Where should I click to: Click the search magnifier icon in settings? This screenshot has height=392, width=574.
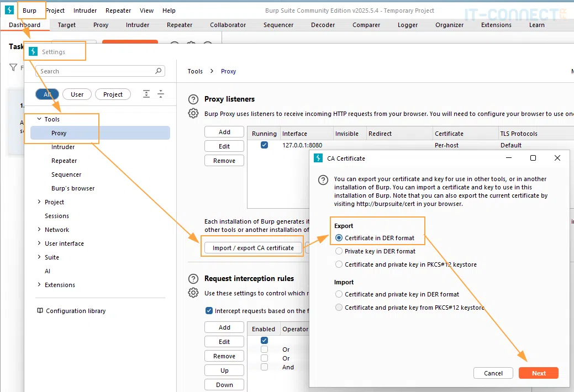(159, 71)
